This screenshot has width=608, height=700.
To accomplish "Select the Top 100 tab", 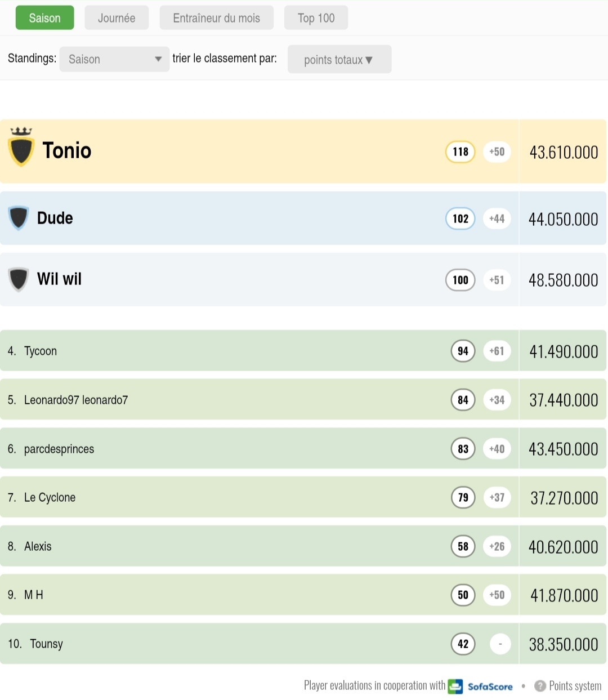I will pos(316,18).
